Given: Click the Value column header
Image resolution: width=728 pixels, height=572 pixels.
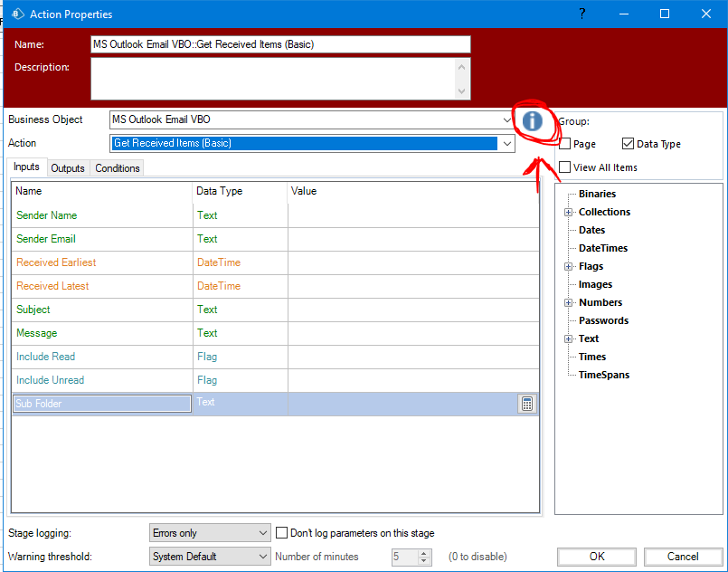Looking at the screenshot, I should 413,192.
